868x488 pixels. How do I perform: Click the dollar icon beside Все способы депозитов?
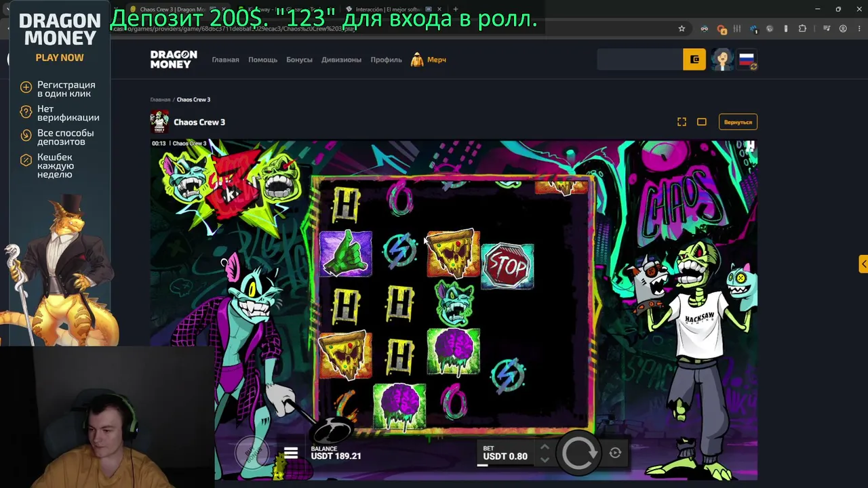click(x=26, y=136)
